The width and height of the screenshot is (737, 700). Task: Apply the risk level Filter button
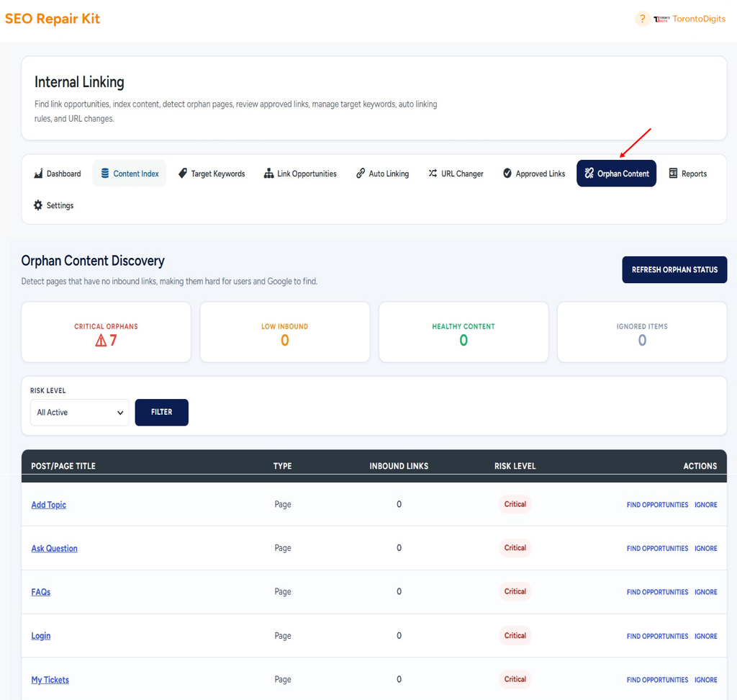tap(162, 412)
